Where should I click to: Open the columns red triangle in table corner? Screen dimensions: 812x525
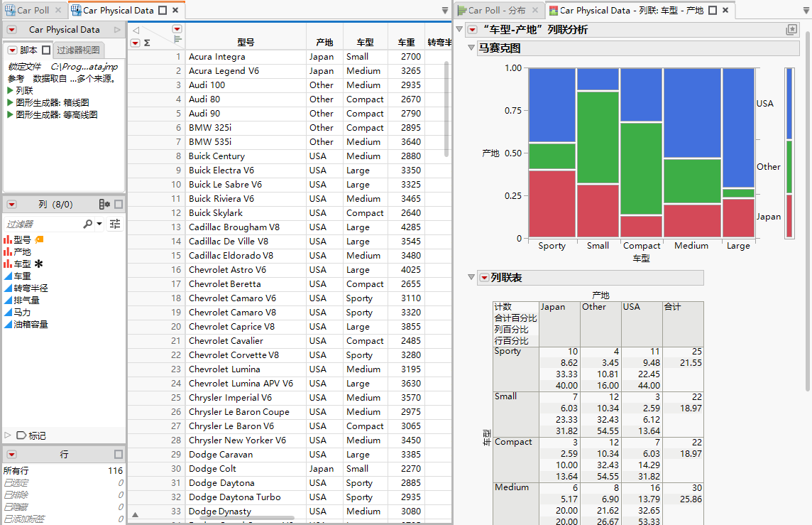click(x=177, y=29)
